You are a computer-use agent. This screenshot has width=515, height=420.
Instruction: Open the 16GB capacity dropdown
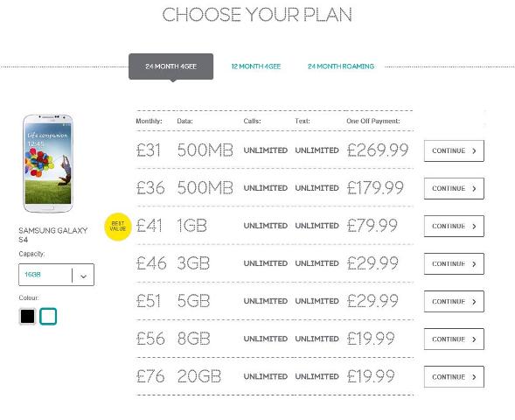pyautogui.click(x=56, y=275)
